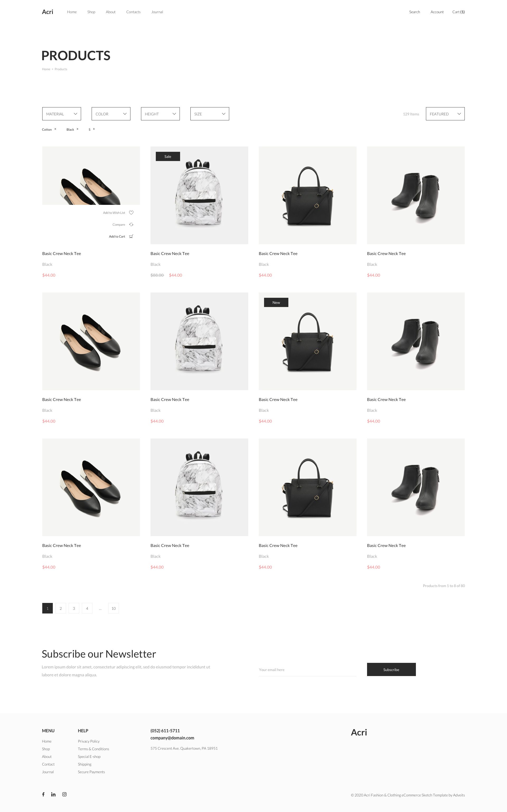Expand the MATERIAL filter dropdown

click(x=62, y=114)
